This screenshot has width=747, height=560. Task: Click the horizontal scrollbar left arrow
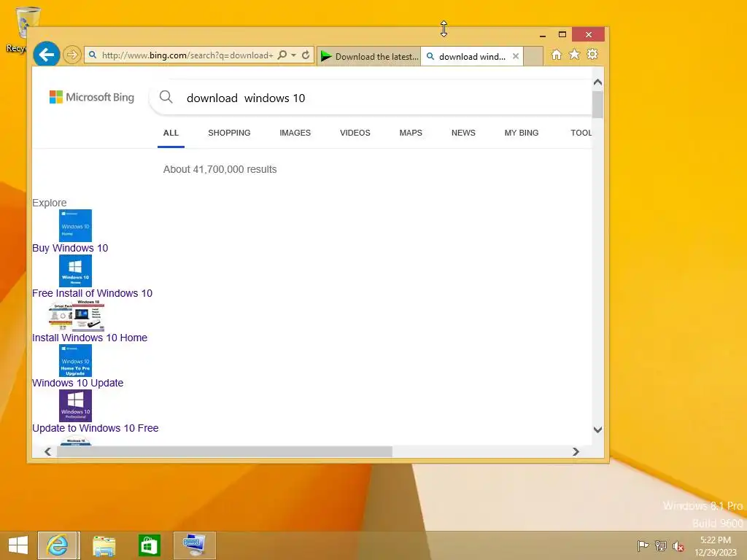[x=47, y=451]
